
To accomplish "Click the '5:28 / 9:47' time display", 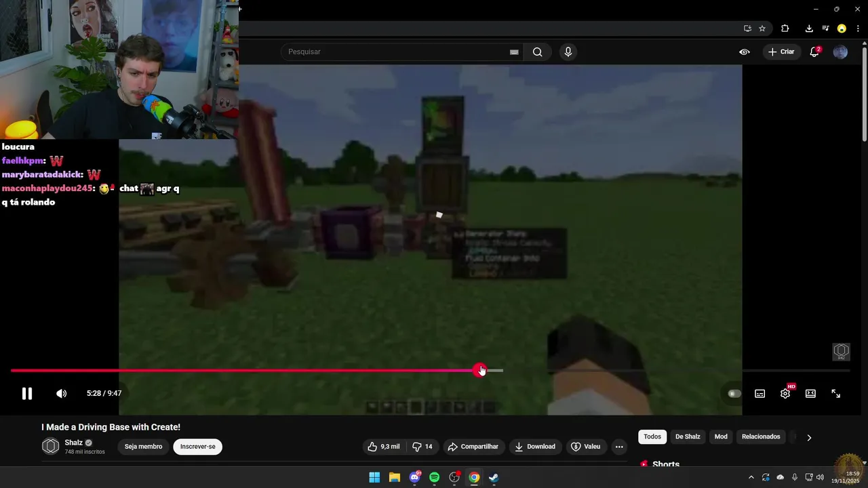I will coord(104,394).
